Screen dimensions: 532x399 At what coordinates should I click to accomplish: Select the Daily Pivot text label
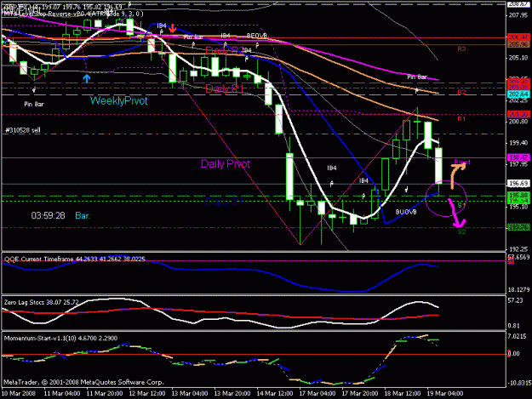[226, 164]
